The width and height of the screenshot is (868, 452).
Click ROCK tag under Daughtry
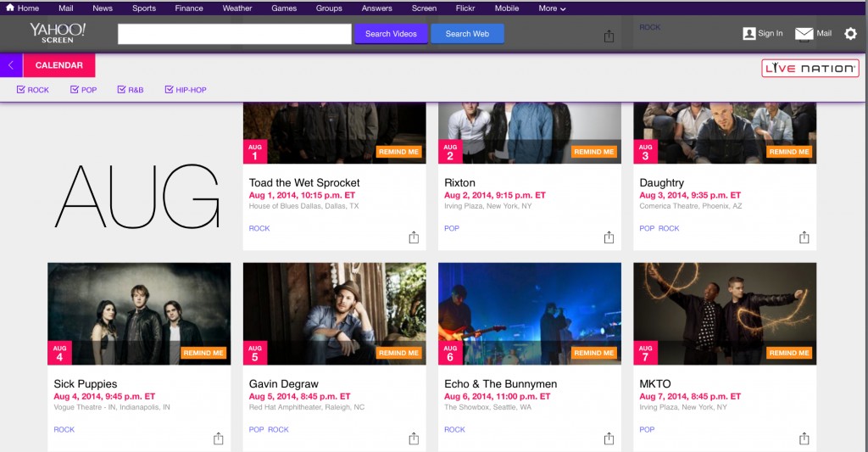(669, 228)
